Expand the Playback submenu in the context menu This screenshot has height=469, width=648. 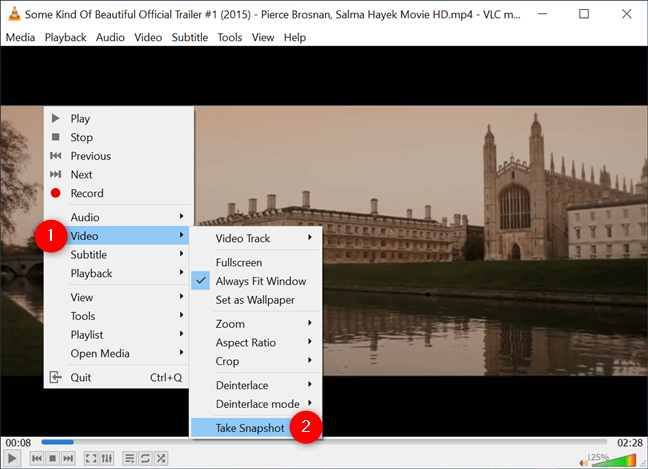[x=119, y=273]
